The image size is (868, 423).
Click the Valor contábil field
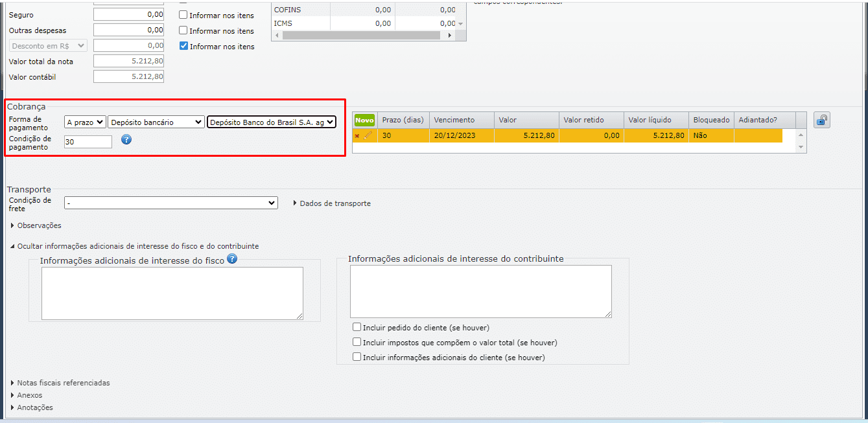[128, 76]
